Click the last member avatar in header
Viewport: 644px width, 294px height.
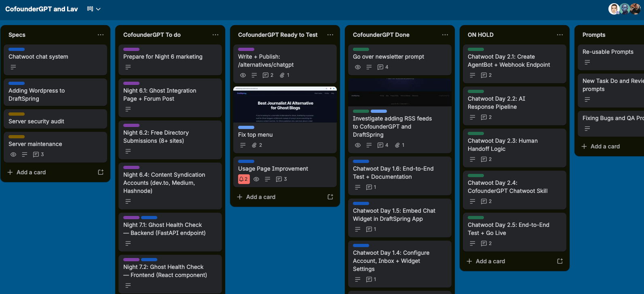(635, 9)
